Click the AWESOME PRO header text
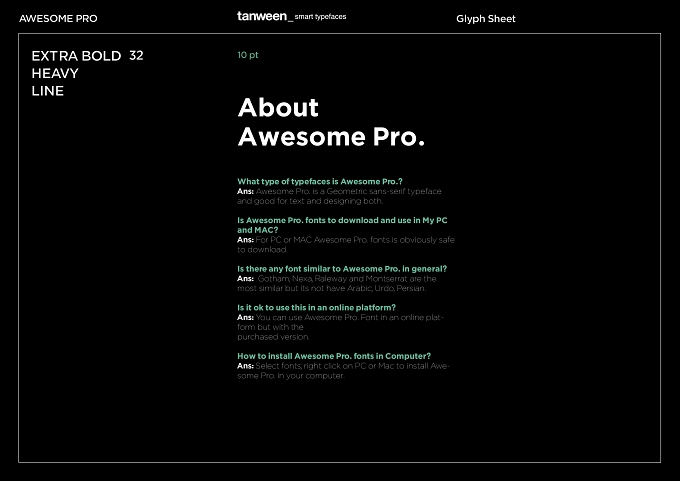The height and width of the screenshot is (481, 680). click(58, 19)
